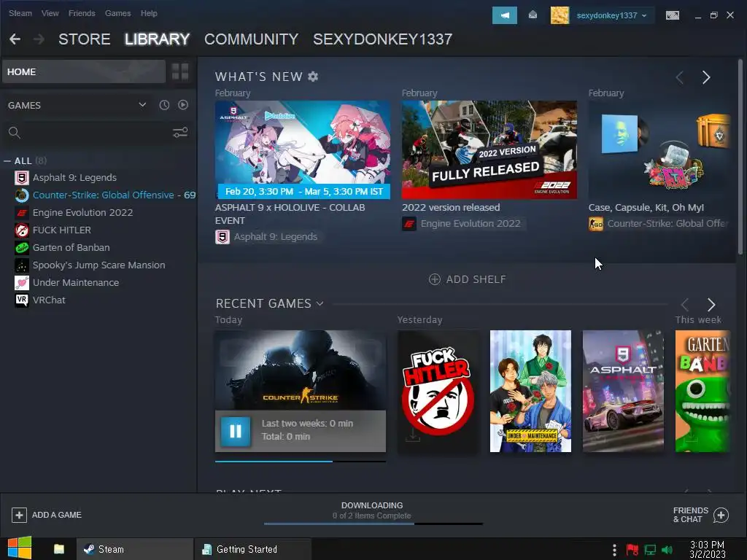This screenshot has height=560, width=747.
Task: Go to the LIBRARY tab
Action: [158, 39]
